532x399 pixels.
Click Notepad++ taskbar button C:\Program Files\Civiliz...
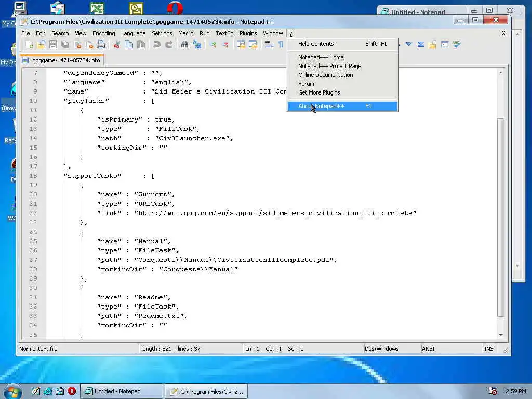pyautogui.click(x=206, y=391)
